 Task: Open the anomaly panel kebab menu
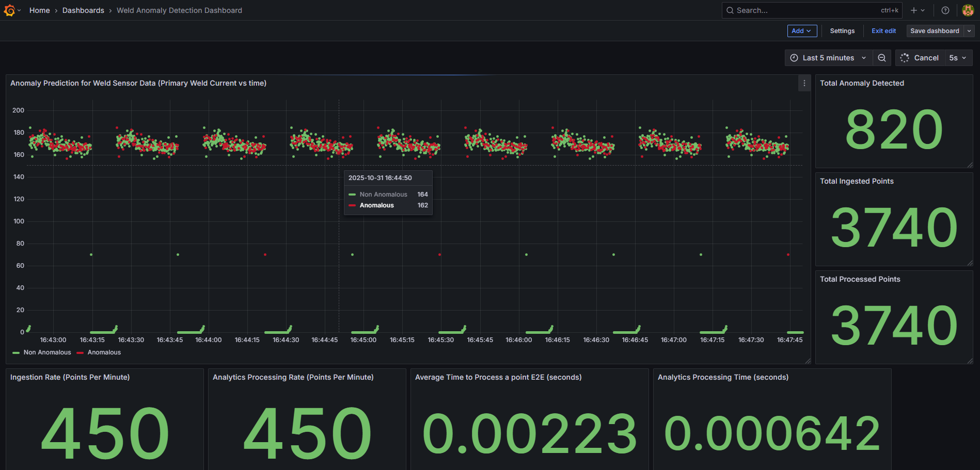click(803, 83)
